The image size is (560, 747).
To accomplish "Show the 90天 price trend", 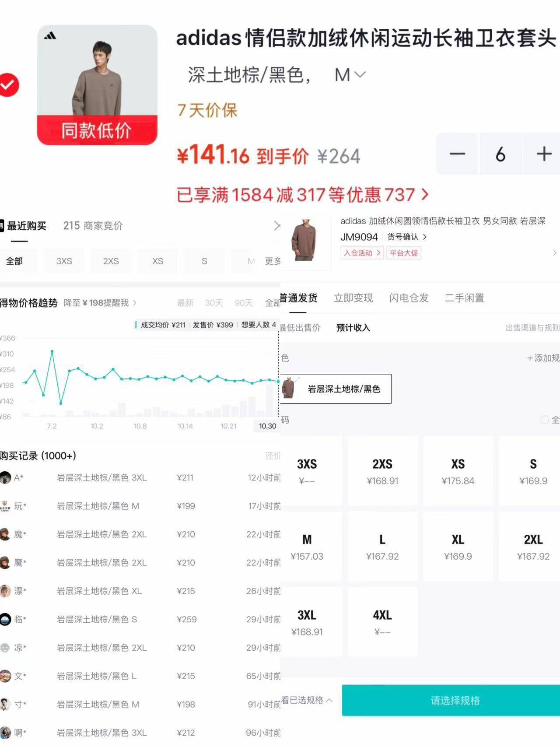I will point(244,303).
